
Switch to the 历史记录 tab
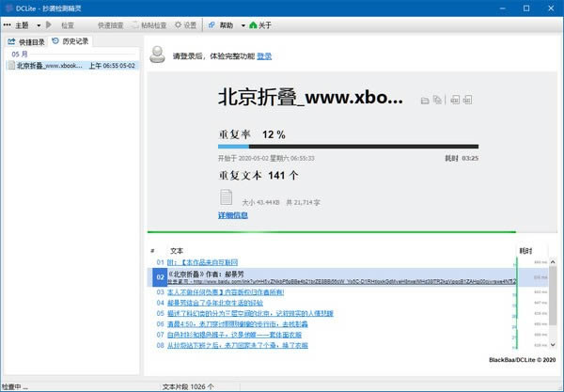[x=70, y=41]
